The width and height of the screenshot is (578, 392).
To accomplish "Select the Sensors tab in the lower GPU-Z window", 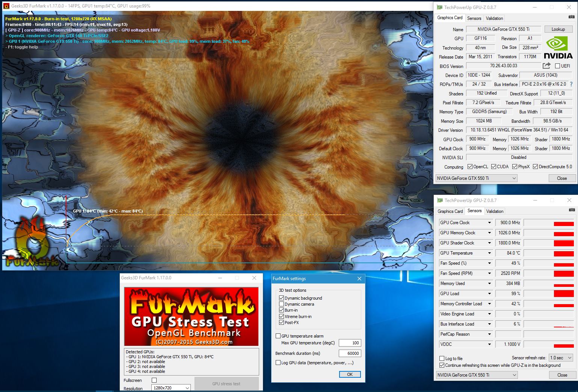I will [x=474, y=211].
